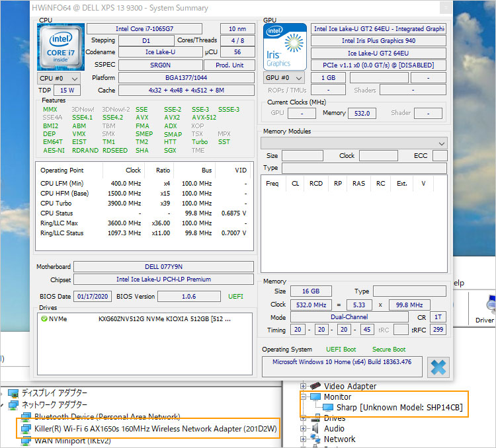Click the NVMe drive green check icon
The width and height of the screenshot is (496, 448).
(x=44, y=318)
